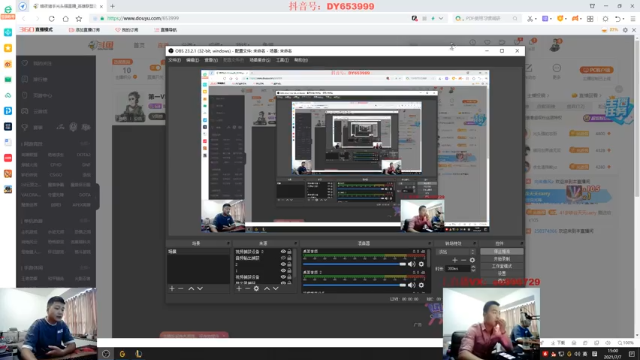Click 开始录制 button in Controls
This screenshot has height=360, width=640.
pos(502,259)
